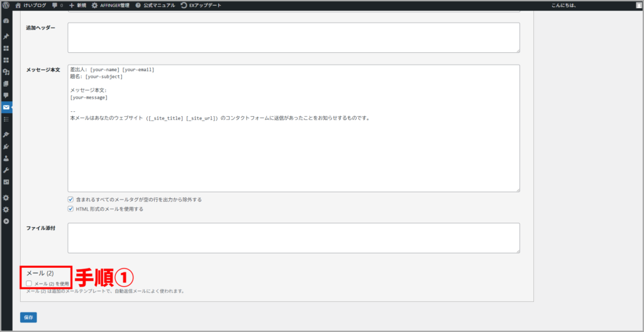Click the 保存 button
This screenshot has height=332, width=644.
pos(28,318)
